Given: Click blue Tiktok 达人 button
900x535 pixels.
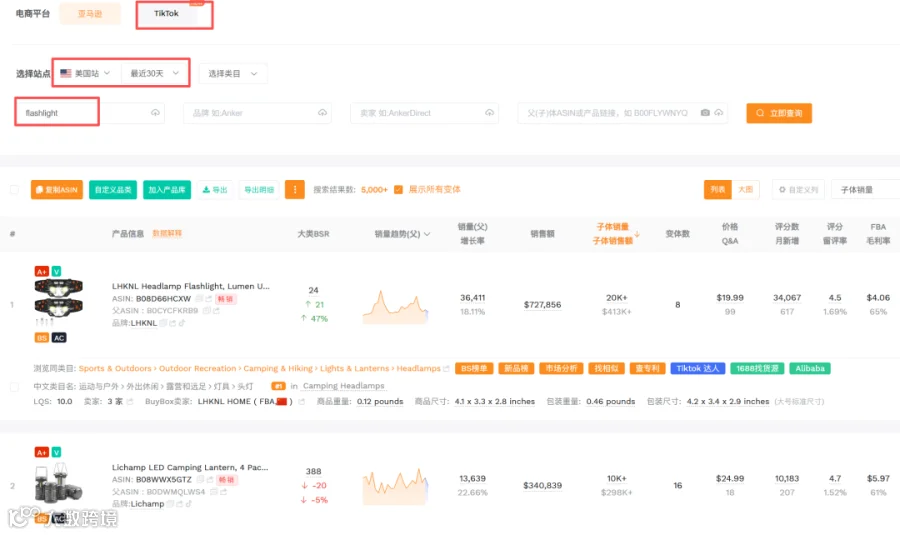Looking at the screenshot, I should click(x=698, y=369).
